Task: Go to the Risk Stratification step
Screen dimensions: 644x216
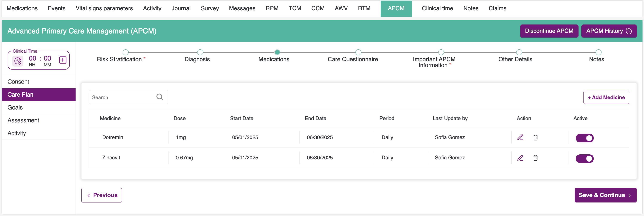Action: (126, 52)
